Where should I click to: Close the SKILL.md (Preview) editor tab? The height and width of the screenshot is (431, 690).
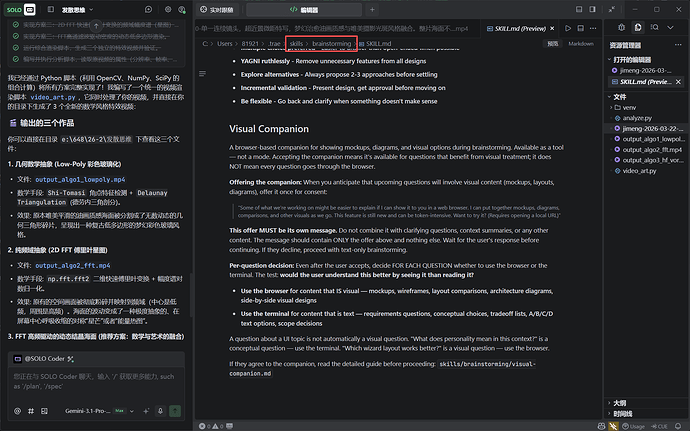pyautogui.click(x=552, y=28)
